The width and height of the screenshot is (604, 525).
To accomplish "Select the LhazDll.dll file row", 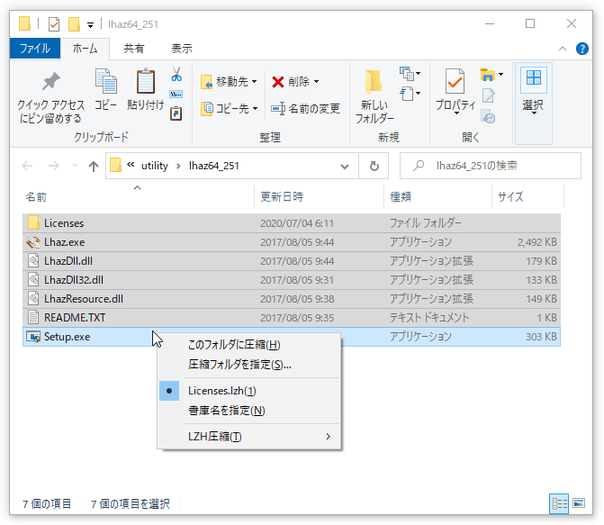I will click(x=292, y=261).
